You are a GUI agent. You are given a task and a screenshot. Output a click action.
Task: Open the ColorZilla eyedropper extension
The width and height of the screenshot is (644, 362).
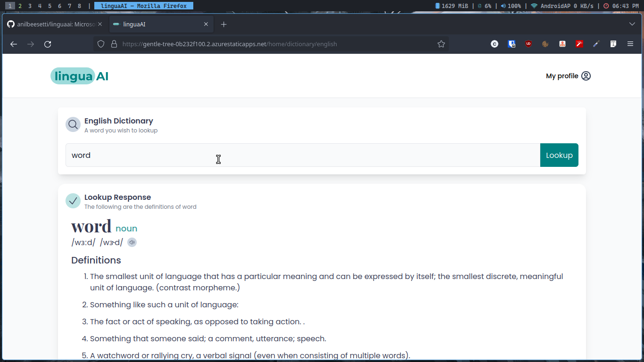595,44
